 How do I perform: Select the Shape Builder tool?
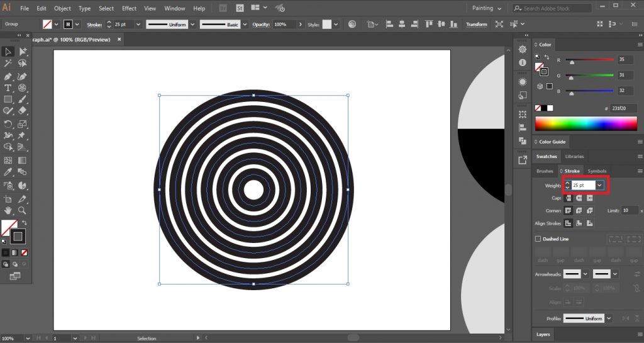[8, 147]
